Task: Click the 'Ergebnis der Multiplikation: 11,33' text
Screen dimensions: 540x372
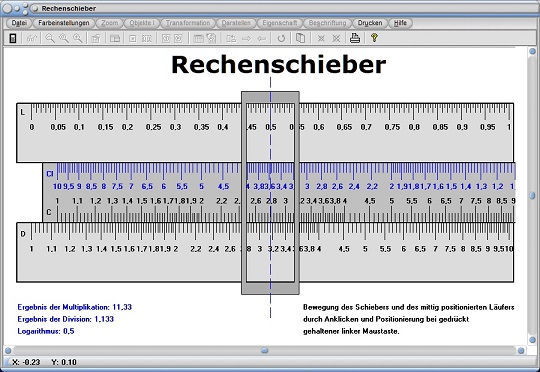Action: (x=75, y=307)
